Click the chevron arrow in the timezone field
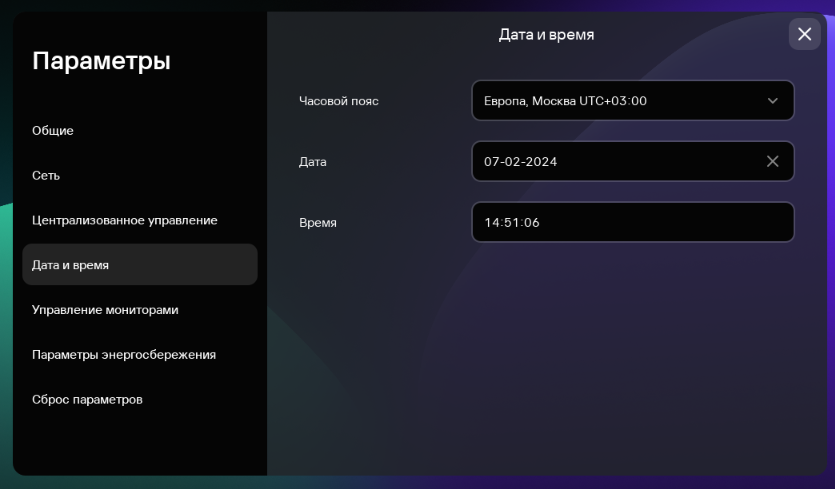 pos(772,101)
